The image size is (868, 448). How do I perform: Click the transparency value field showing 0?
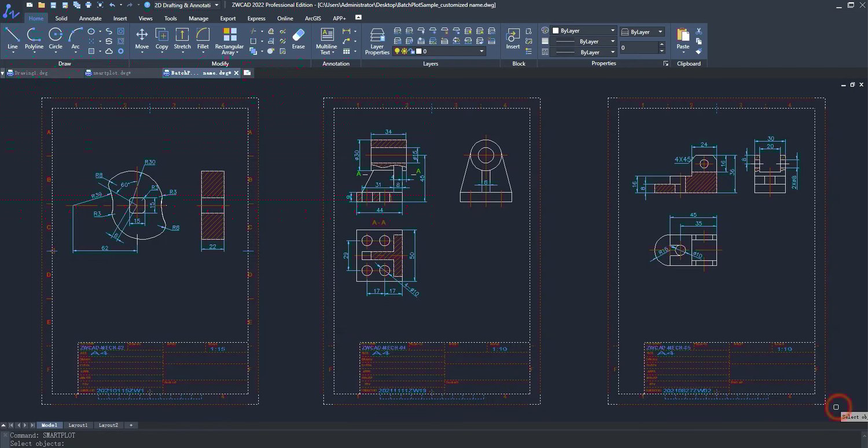tap(639, 48)
